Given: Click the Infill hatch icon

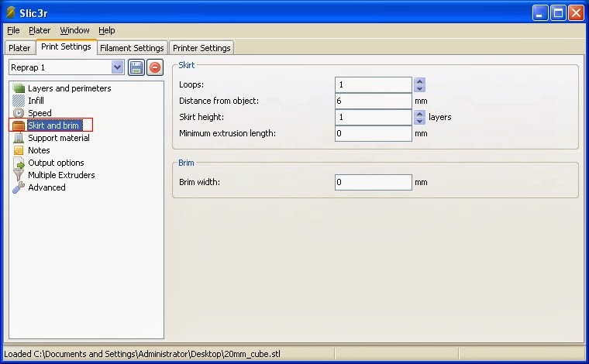Looking at the screenshot, I should click(x=19, y=101).
